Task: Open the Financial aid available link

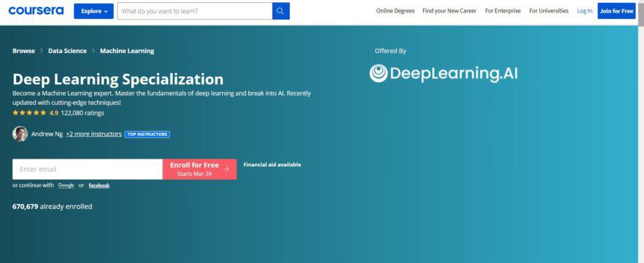Action: click(272, 164)
